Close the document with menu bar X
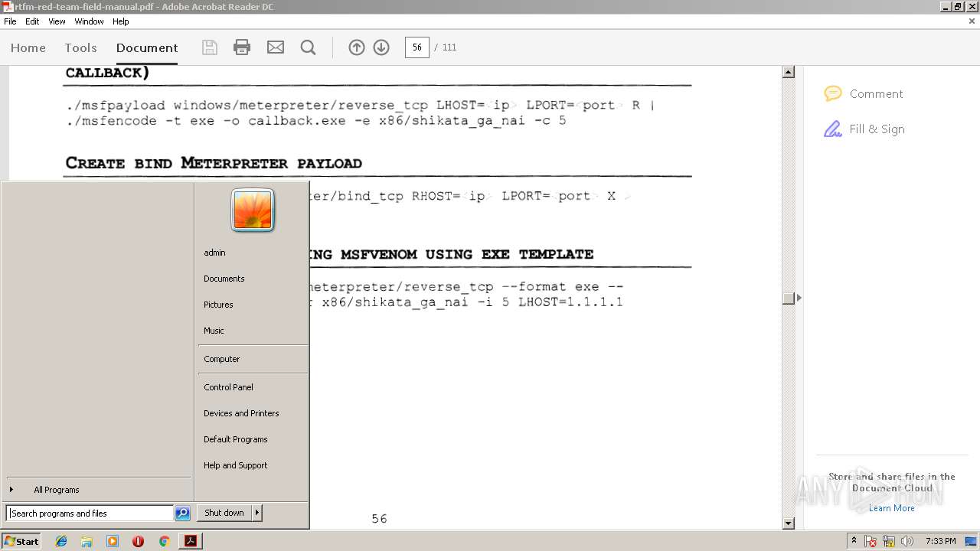Viewport: 980px width, 551px height. tap(972, 21)
